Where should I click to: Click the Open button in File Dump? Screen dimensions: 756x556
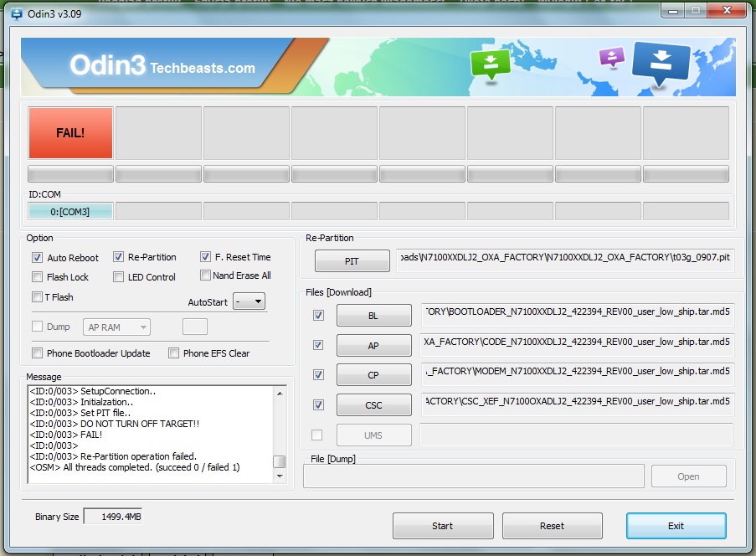point(688,476)
